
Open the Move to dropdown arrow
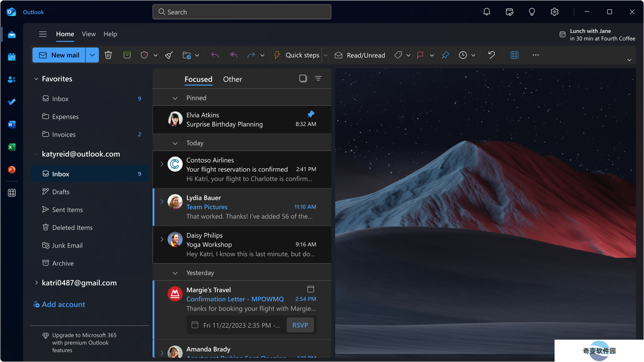197,55
